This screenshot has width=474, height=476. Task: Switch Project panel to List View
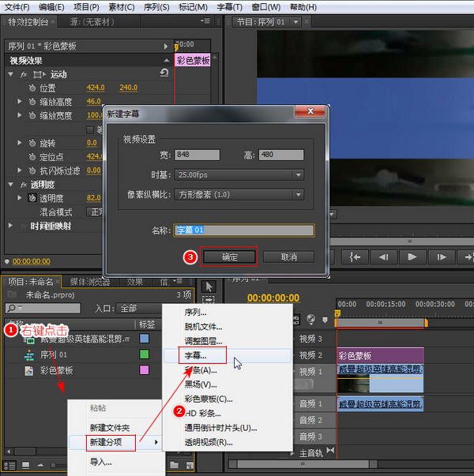(x=9, y=466)
